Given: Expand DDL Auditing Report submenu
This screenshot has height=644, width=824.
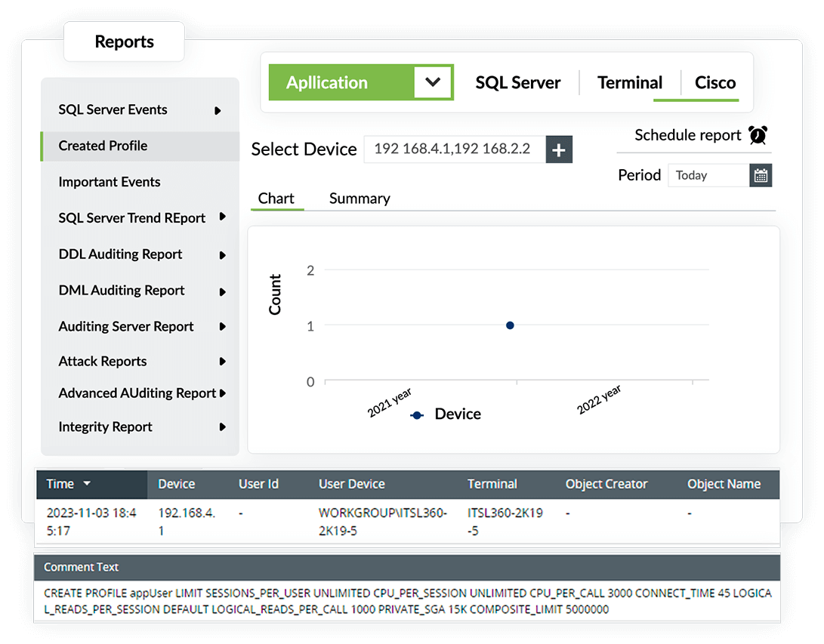Looking at the screenshot, I should coord(222,255).
